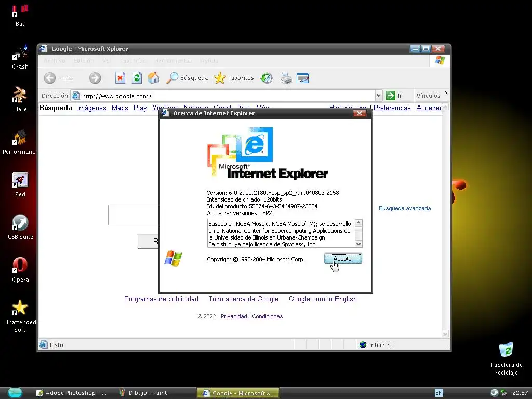Click the Edit page icon next to the printer
This screenshot has width=532, height=399.
coord(303,78)
